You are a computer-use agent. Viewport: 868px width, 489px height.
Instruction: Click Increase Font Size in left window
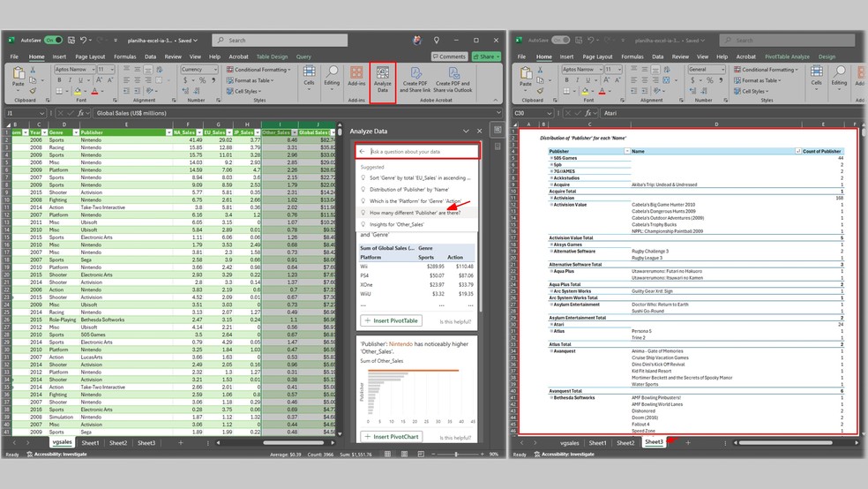click(x=99, y=80)
